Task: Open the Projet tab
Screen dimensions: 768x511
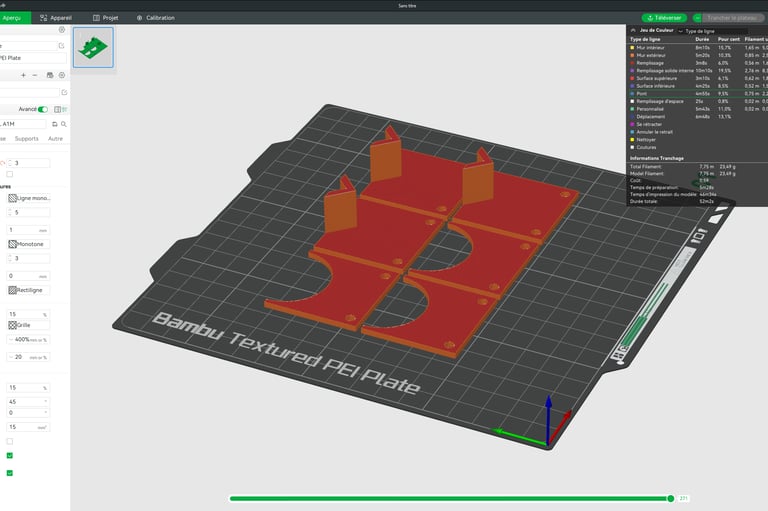Action: (107, 17)
